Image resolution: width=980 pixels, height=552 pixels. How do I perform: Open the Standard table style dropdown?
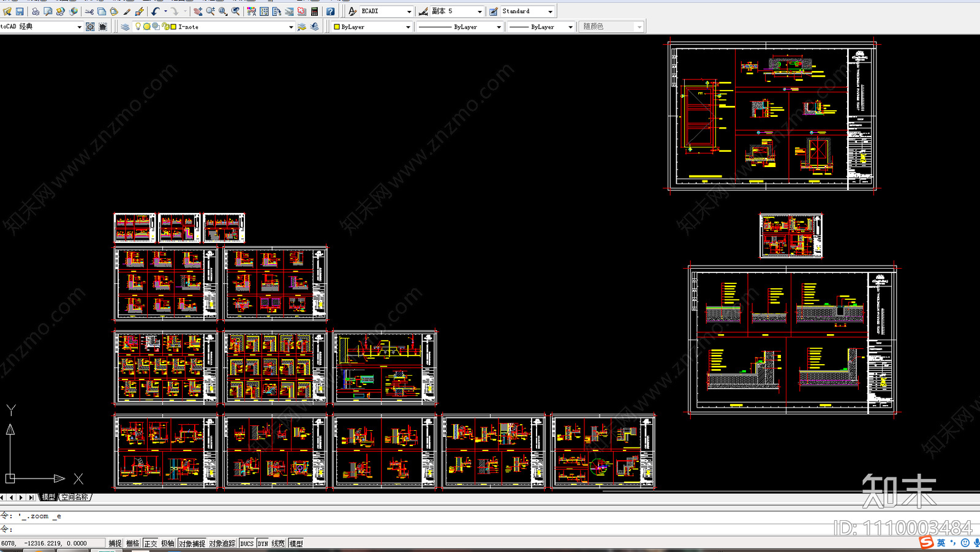(550, 12)
